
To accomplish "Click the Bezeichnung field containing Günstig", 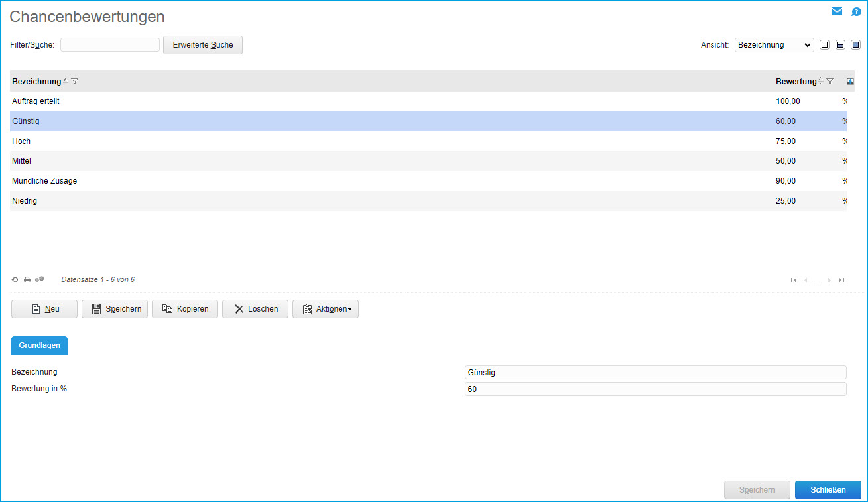I will [656, 373].
